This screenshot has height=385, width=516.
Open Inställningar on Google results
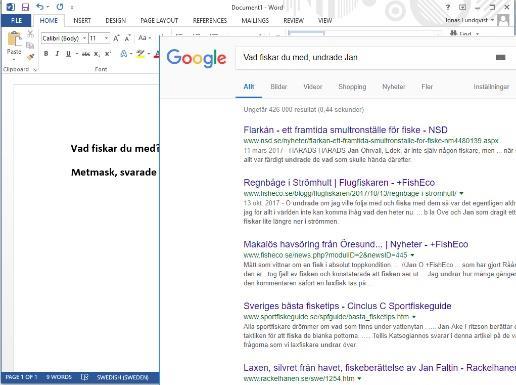491,87
